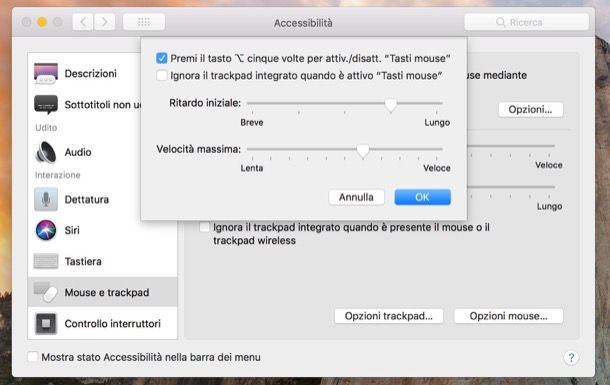Image resolution: width=610 pixels, height=385 pixels.
Task: Enable ignore trackpad when Tasti mouse active
Action: tap(161, 75)
